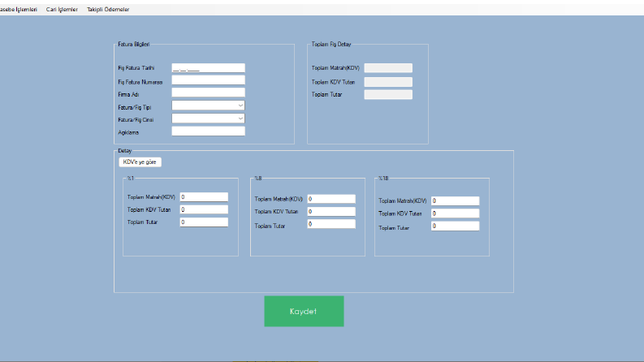644x362 pixels.
Task: Click the Açıklama label
Action: [x=128, y=132]
